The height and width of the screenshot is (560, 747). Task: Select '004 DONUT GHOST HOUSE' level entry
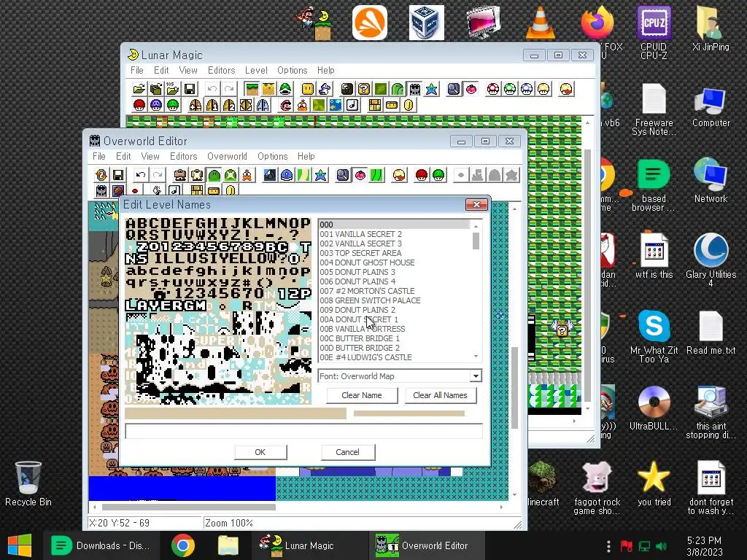point(394,262)
